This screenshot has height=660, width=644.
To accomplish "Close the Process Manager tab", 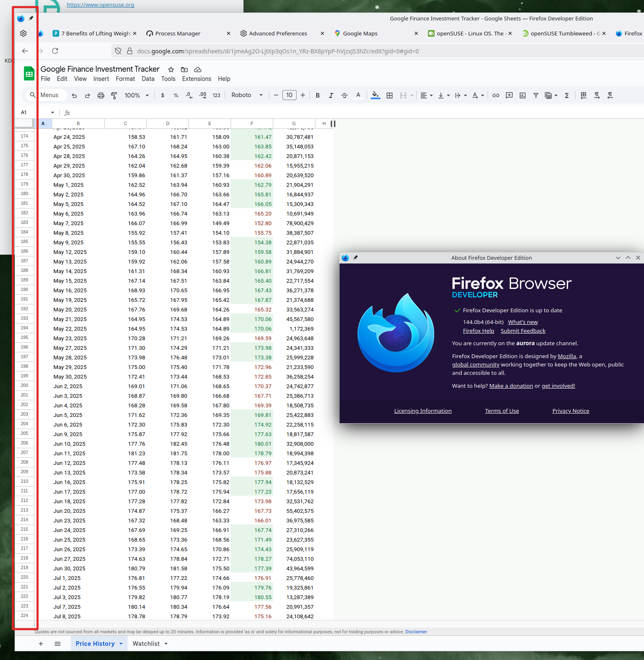I will click(x=229, y=33).
